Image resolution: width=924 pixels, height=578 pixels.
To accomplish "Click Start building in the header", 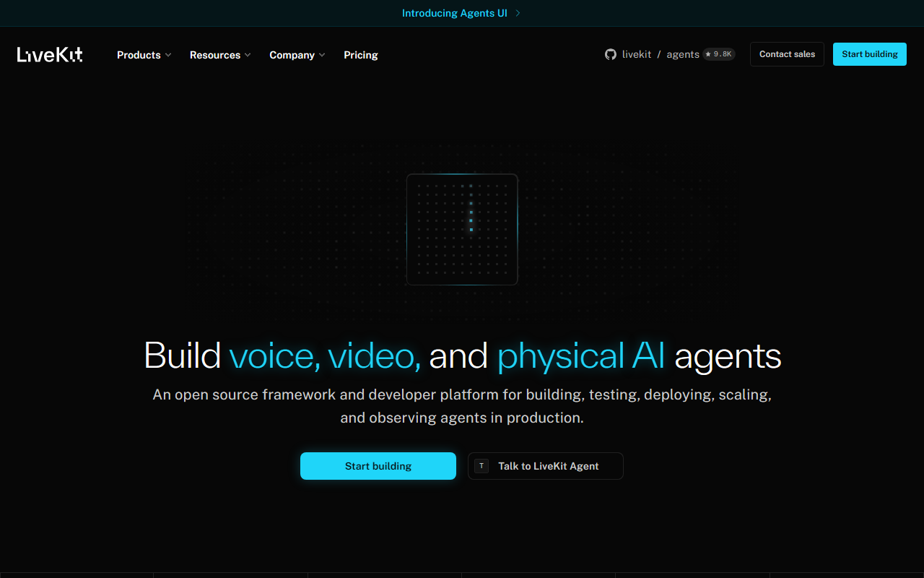I will (870, 54).
